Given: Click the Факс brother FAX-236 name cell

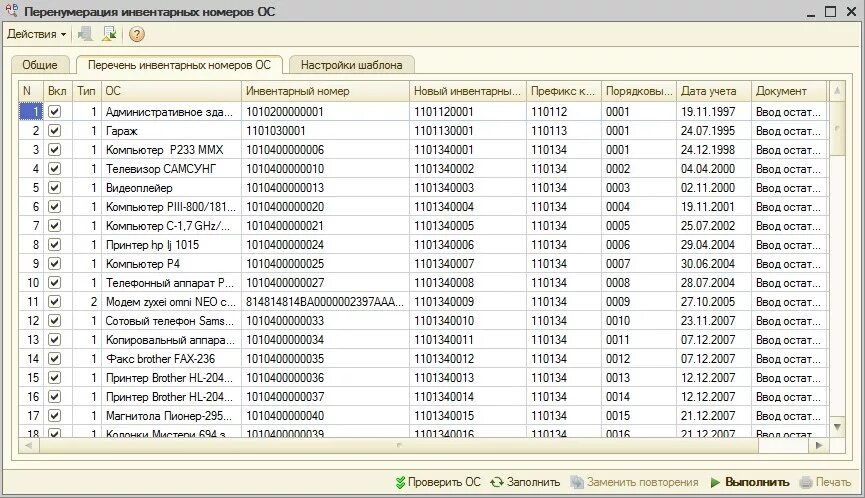Looking at the screenshot, I should tap(171, 358).
